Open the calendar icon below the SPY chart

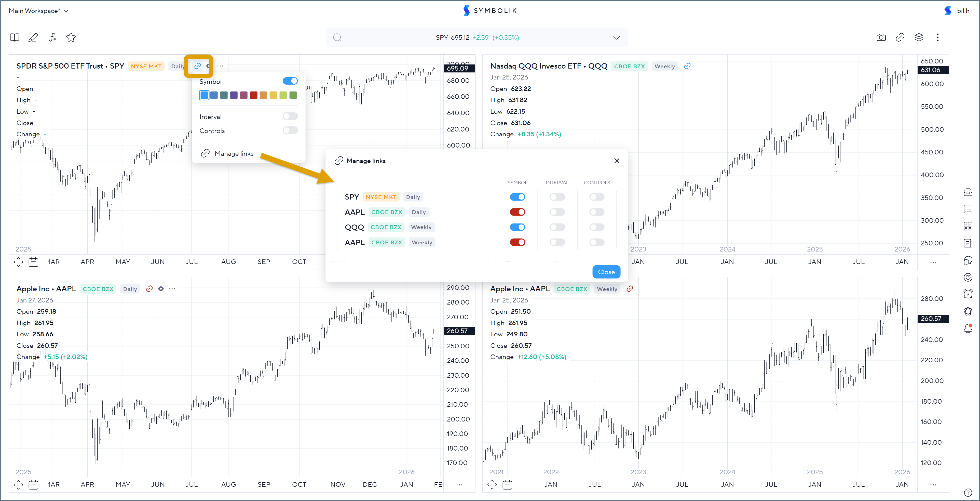(x=33, y=262)
